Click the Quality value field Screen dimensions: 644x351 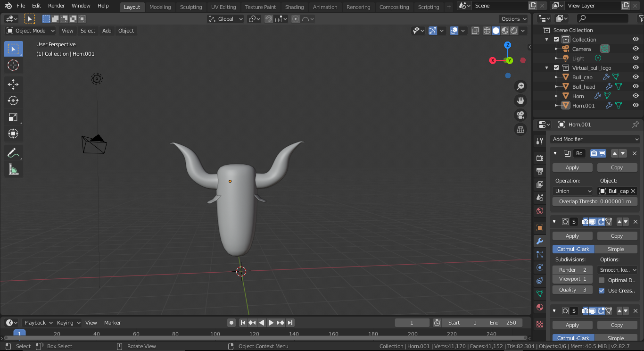tap(572, 290)
